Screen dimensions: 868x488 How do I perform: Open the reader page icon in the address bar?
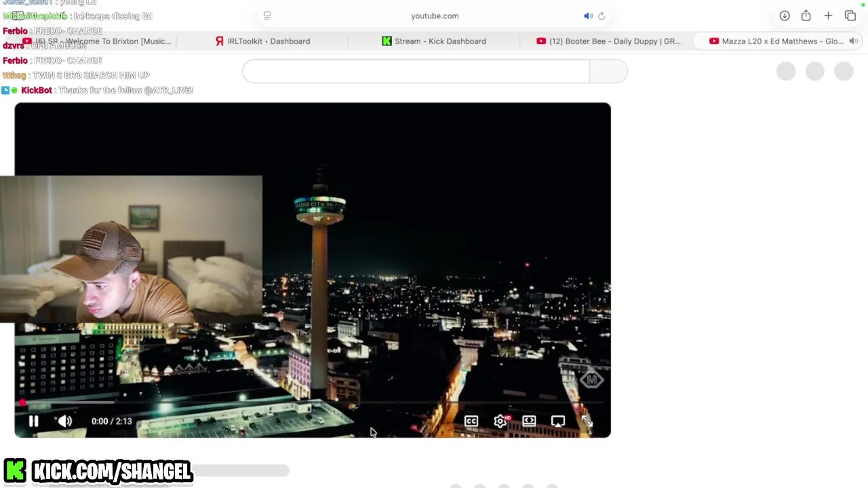pos(267,16)
